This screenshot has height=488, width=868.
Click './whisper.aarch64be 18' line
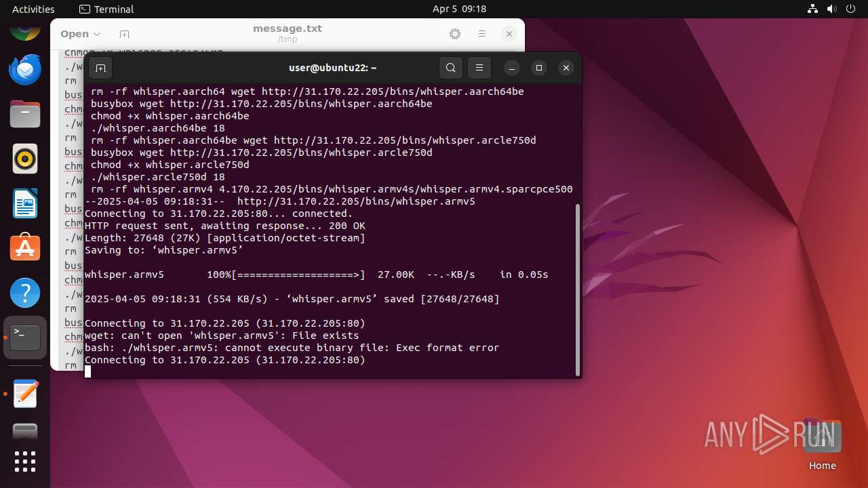158,128
